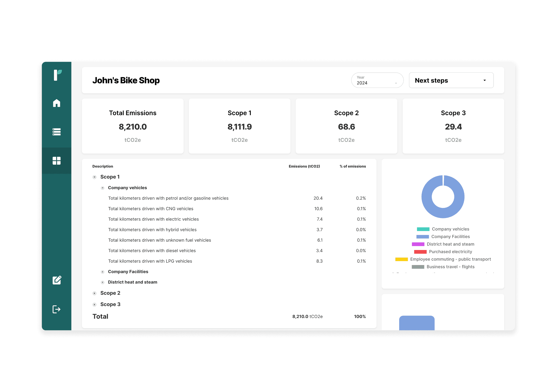The image size is (558, 392).
Task: Click the blue bar in lower chart
Action: click(417, 323)
